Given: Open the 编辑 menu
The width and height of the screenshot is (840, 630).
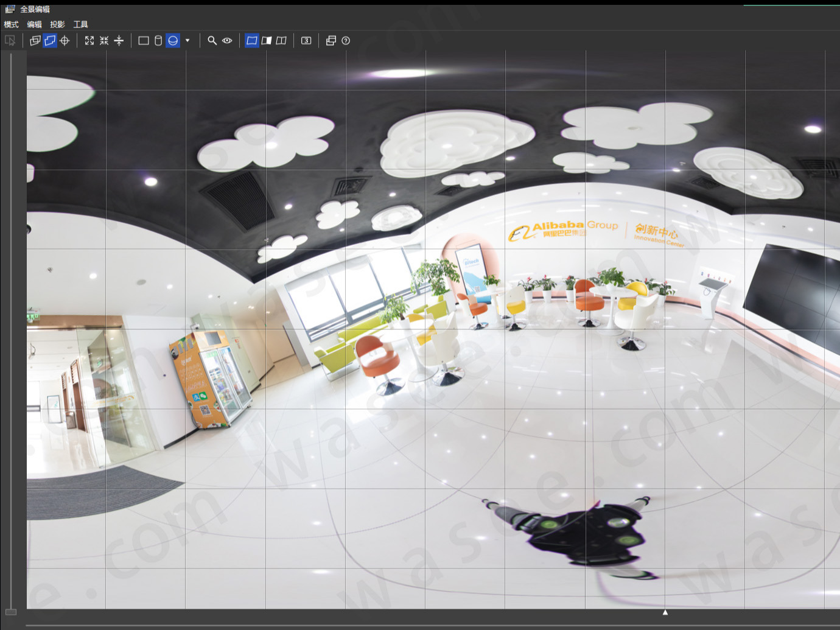Looking at the screenshot, I should coord(34,24).
